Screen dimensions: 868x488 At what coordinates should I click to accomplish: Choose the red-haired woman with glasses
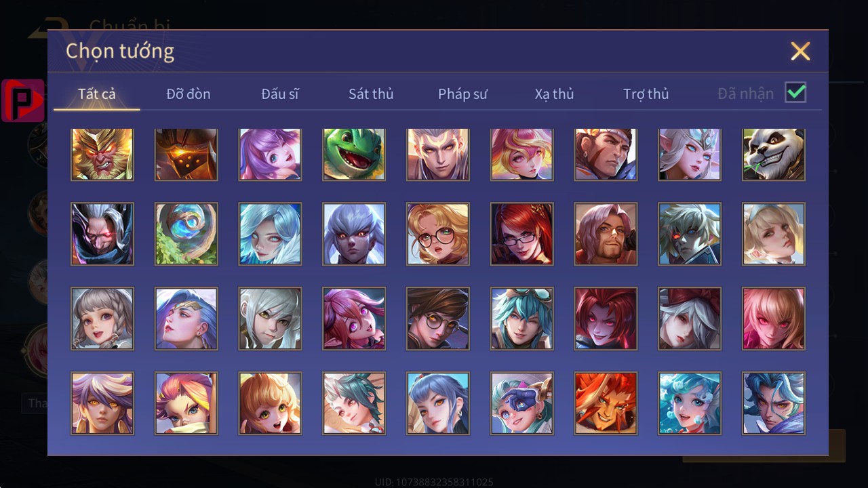click(x=522, y=234)
